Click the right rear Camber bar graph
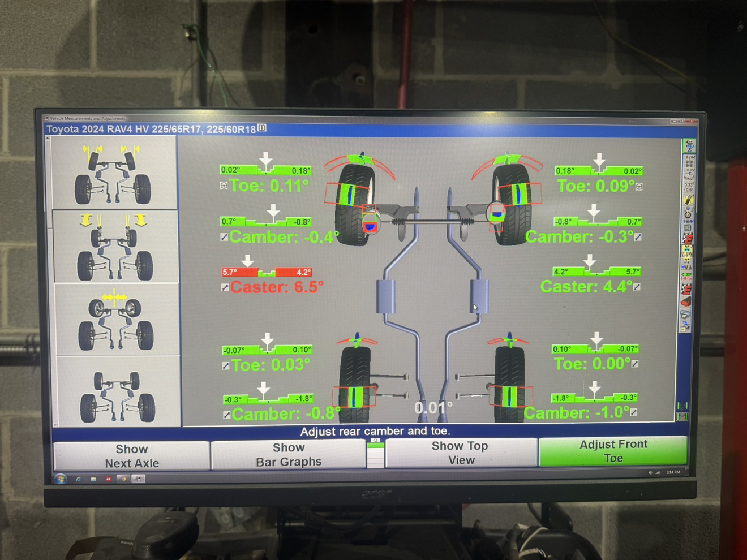The width and height of the screenshot is (747, 560). click(595, 397)
